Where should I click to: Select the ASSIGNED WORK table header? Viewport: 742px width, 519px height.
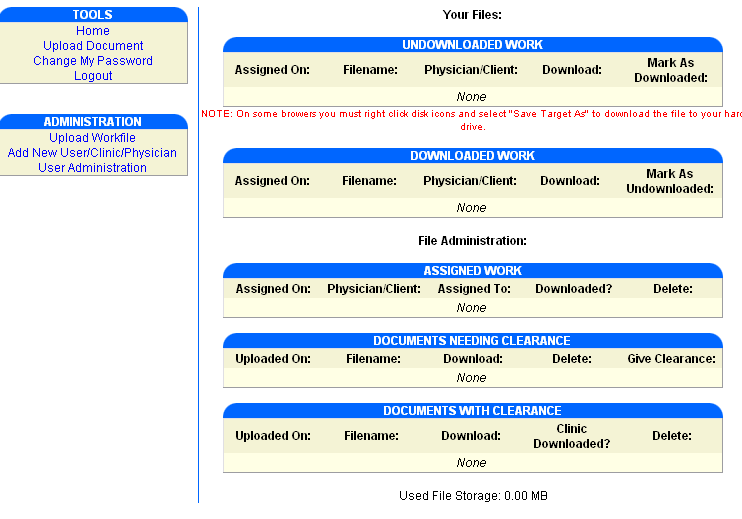coord(472,271)
